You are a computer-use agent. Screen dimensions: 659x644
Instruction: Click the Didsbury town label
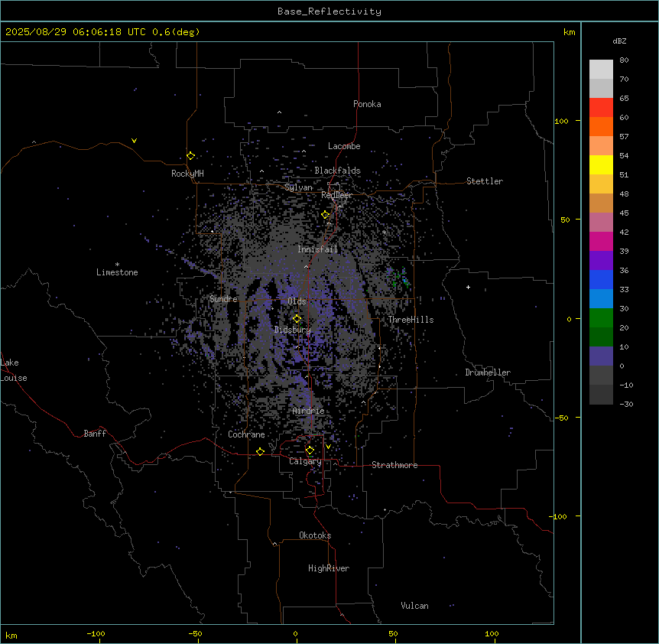(x=293, y=330)
